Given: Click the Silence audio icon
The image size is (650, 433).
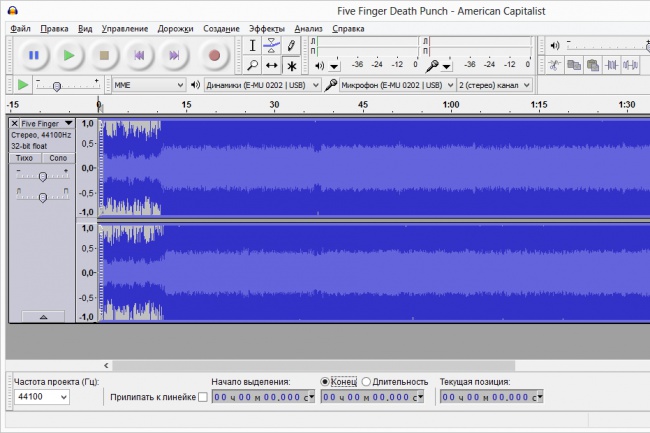Looking at the screenshot, I should (630, 65).
